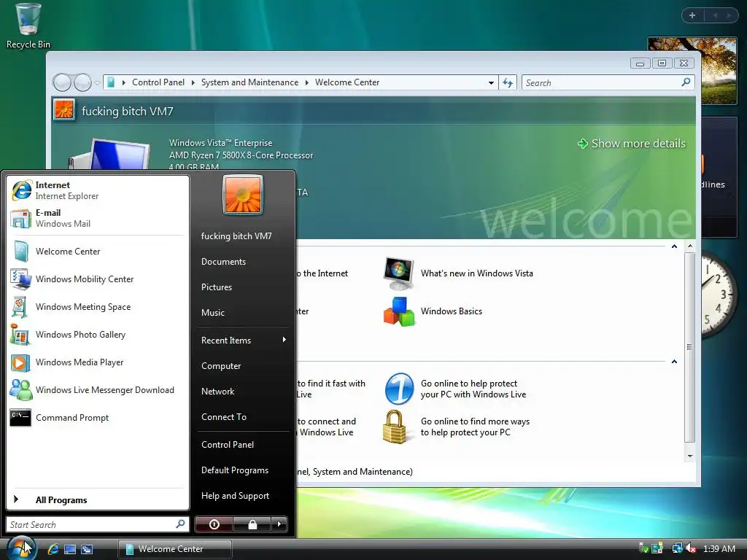Select Connect To in Start menu
747x560 pixels.
(244, 416)
